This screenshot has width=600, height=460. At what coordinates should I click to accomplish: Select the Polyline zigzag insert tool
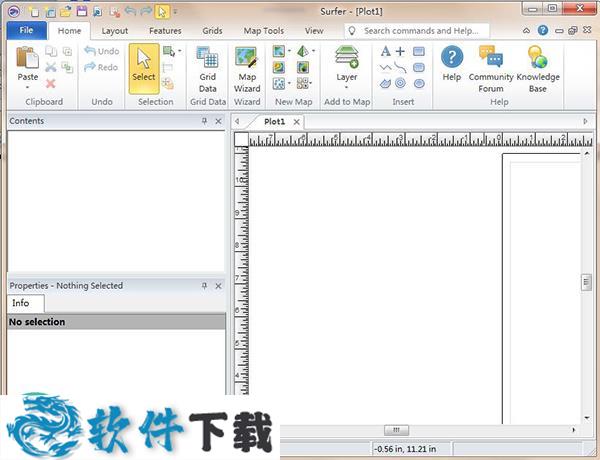tap(386, 68)
